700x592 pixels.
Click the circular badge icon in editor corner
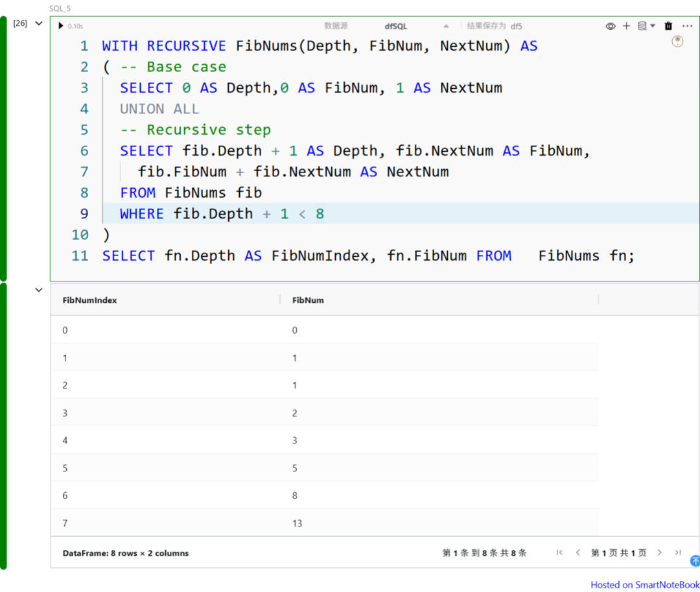coord(677,41)
